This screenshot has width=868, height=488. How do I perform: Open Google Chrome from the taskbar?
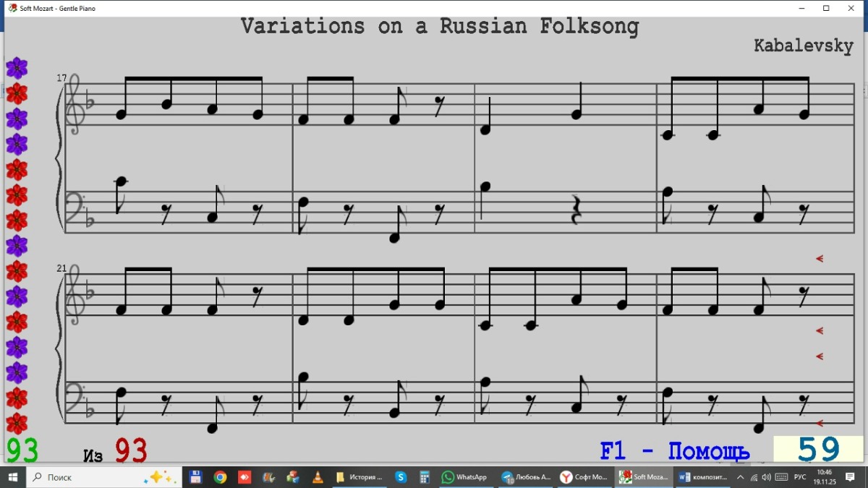pos(220,477)
